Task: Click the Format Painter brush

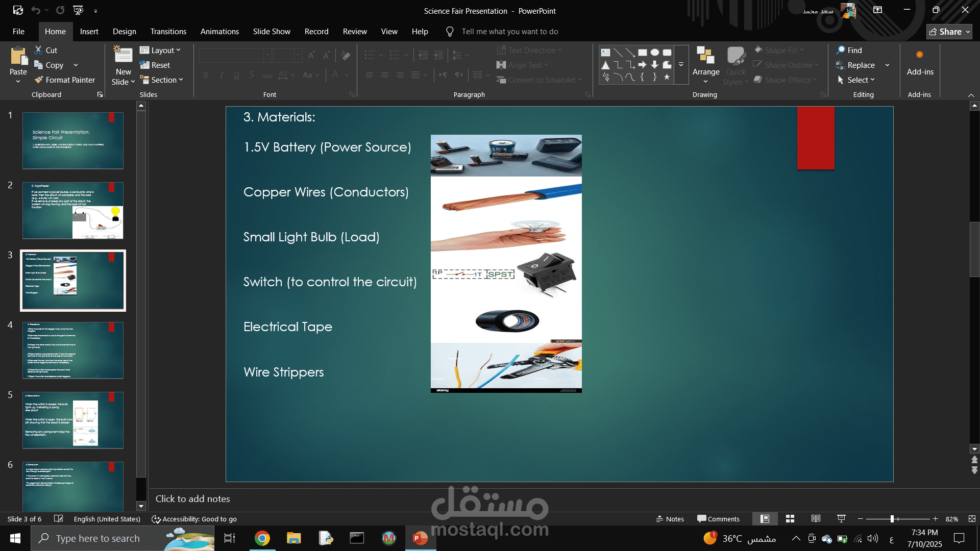Action: tap(38, 80)
